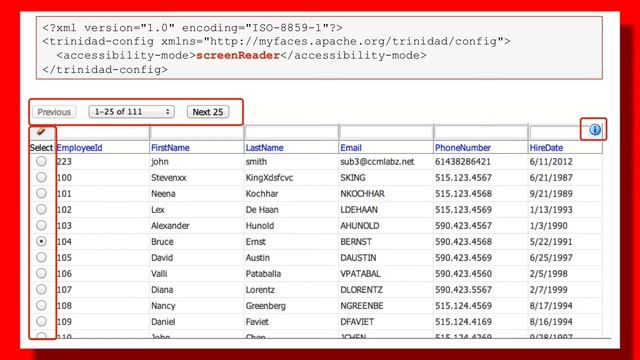Go to Next 25 records

tap(208, 112)
